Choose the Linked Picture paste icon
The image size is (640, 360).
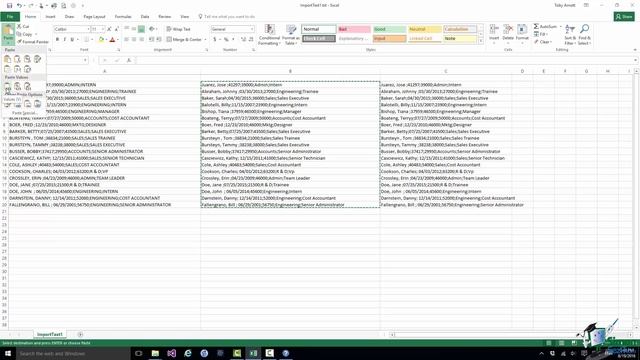[x=38, y=104]
